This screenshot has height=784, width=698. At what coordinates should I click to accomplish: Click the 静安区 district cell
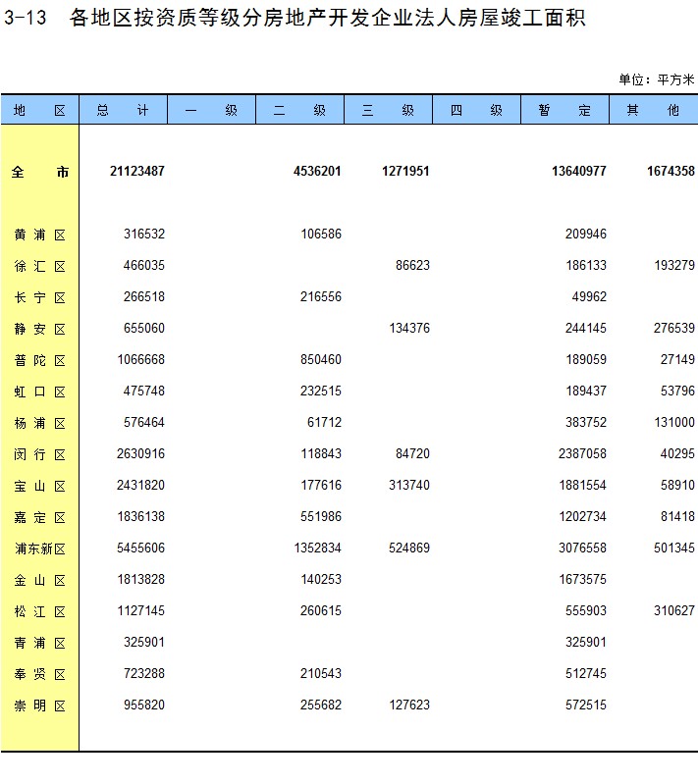click(x=39, y=329)
